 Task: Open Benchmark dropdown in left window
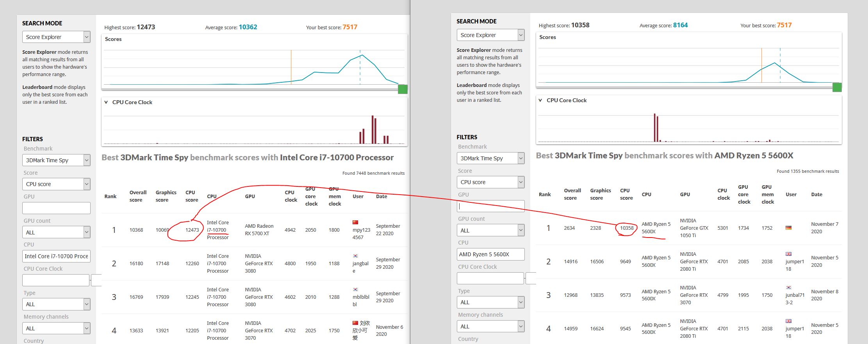(x=56, y=160)
